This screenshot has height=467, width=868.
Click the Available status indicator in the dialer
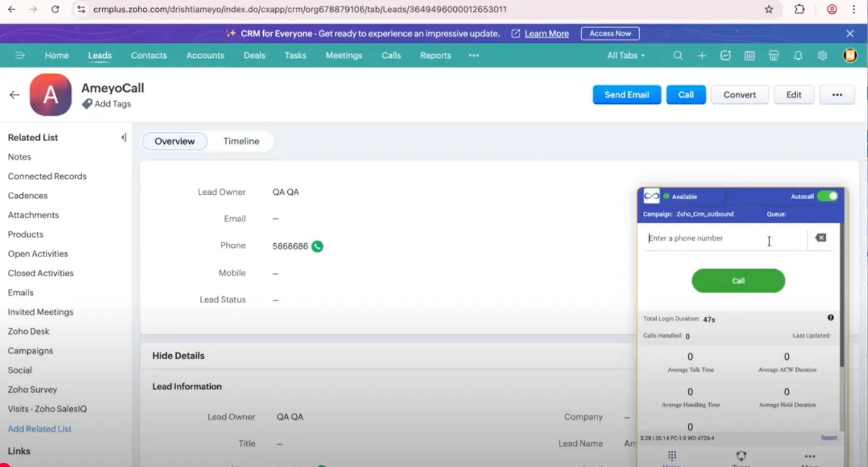[x=680, y=197]
